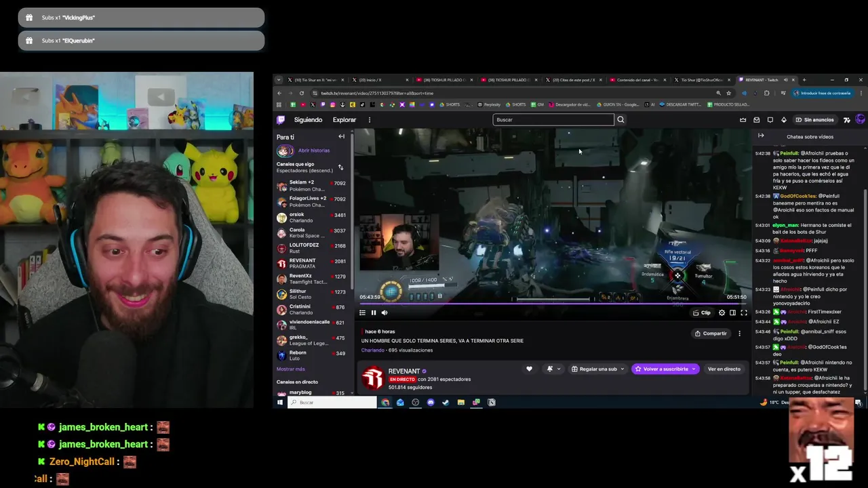Open REVENANT channel name link
Viewport: 868px width, 488px height.
point(403,371)
